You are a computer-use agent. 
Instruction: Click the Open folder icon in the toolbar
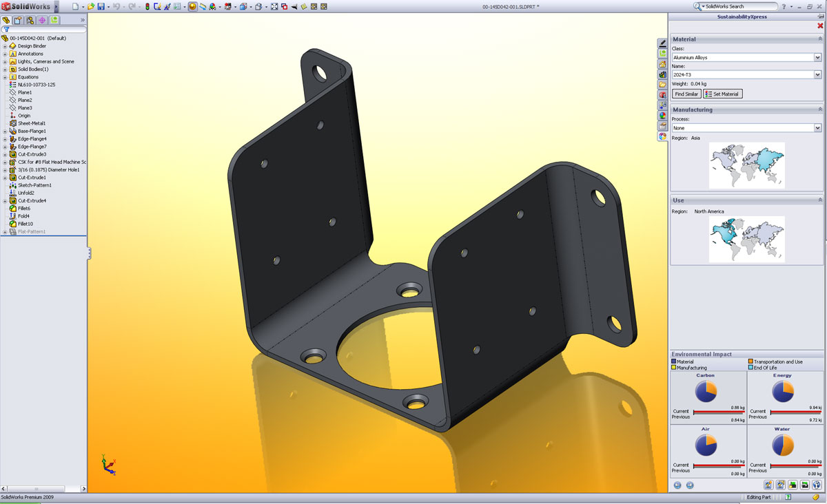point(90,6)
